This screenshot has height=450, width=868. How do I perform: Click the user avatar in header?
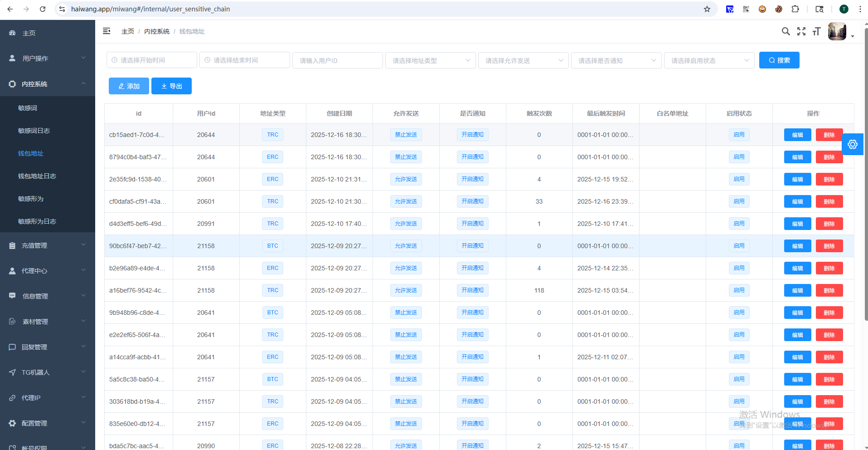pyautogui.click(x=837, y=32)
